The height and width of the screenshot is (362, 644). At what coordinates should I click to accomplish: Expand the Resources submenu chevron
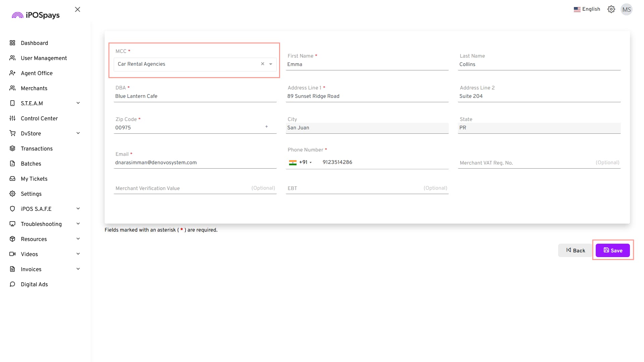[78, 239]
